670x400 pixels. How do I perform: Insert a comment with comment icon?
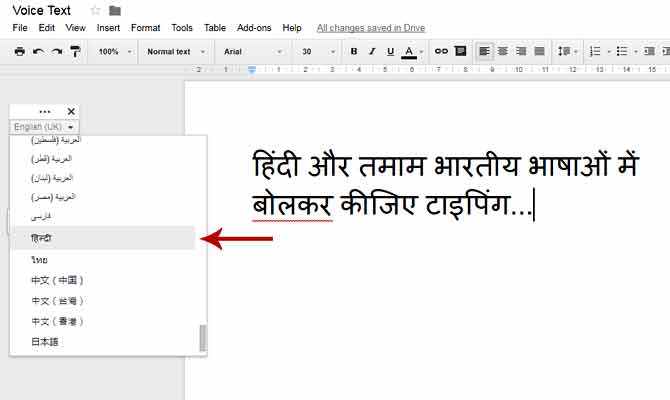(x=460, y=51)
